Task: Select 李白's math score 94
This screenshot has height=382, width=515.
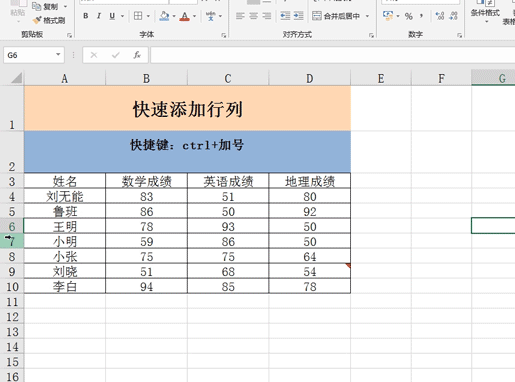Action: [x=146, y=286]
